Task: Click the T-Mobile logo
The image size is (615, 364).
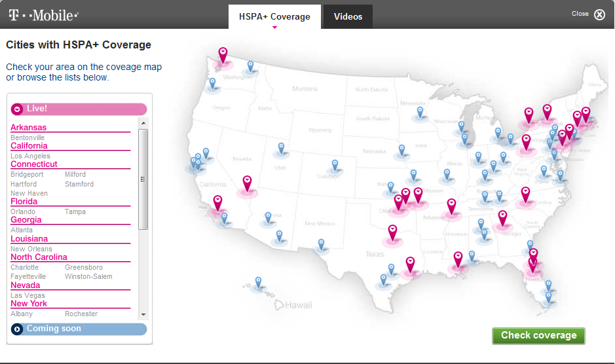Action: (43, 15)
